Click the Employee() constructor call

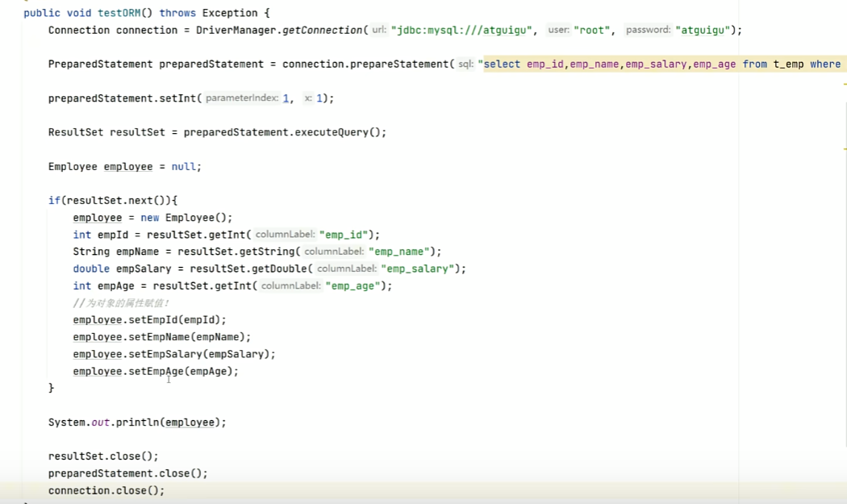(x=196, y=218)
